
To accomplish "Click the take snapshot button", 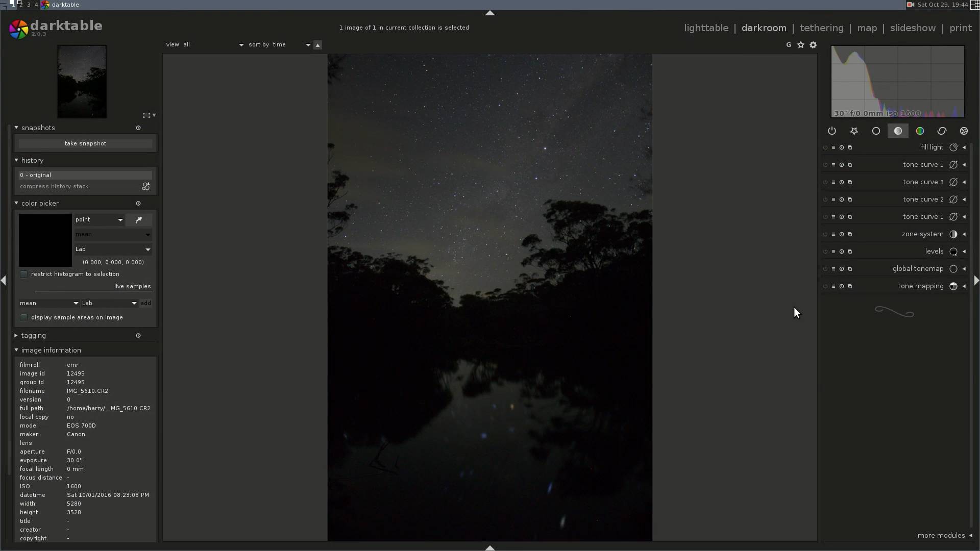I will [85, 144].
